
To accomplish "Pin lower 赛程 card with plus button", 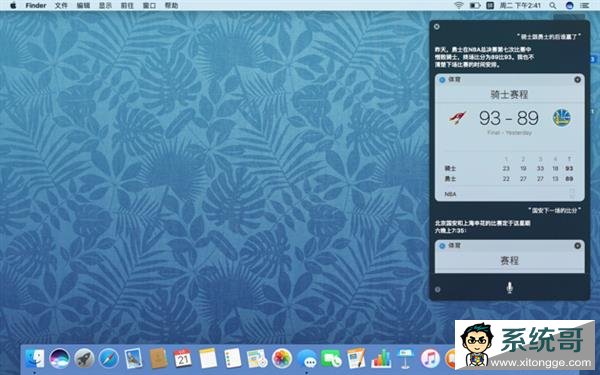I will click(x=577, y=246).
